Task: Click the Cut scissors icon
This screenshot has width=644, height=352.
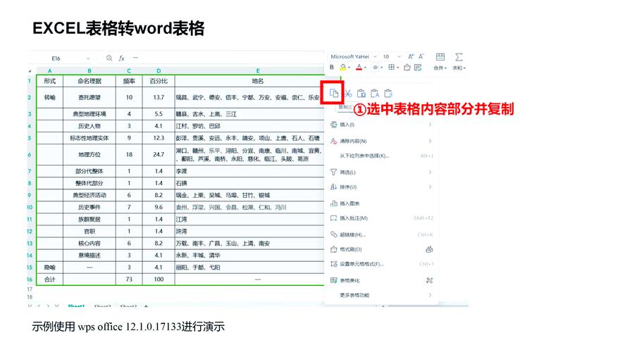Action: pos(348,94)
